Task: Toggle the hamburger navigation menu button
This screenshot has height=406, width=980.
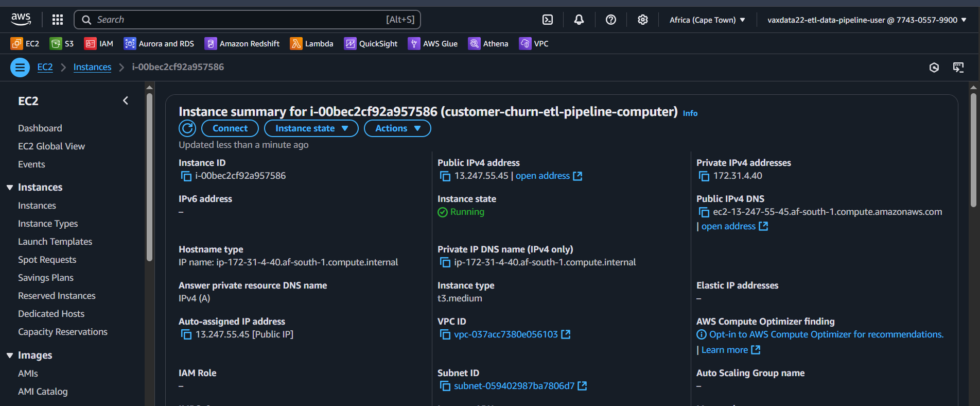Action: pyautogui.click(x=20, y=67)
